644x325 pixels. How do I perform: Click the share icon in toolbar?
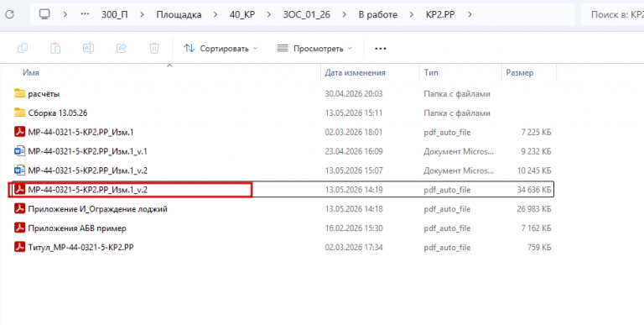pos(121,49)
